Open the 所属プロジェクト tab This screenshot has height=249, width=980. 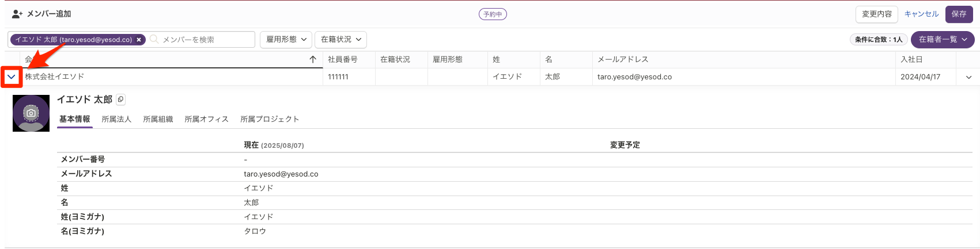270,119
